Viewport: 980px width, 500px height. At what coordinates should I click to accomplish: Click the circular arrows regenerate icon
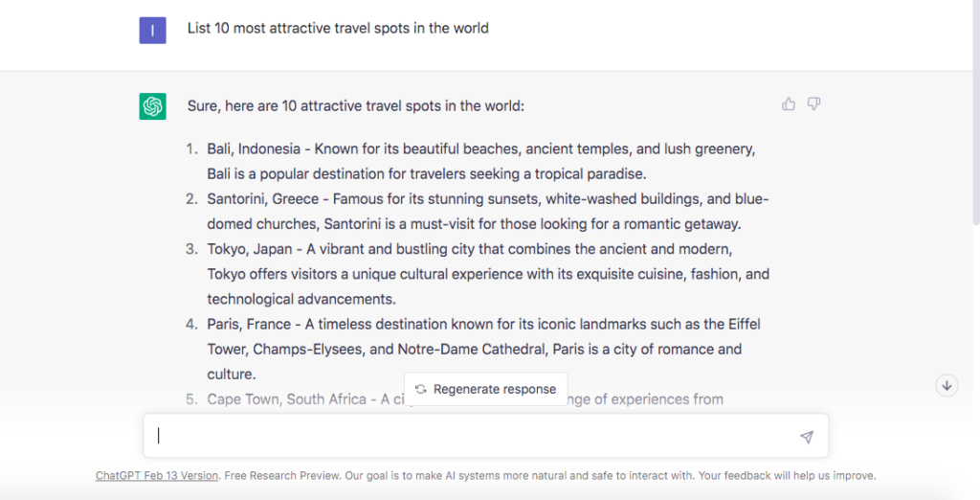click(x=421, y=390)
